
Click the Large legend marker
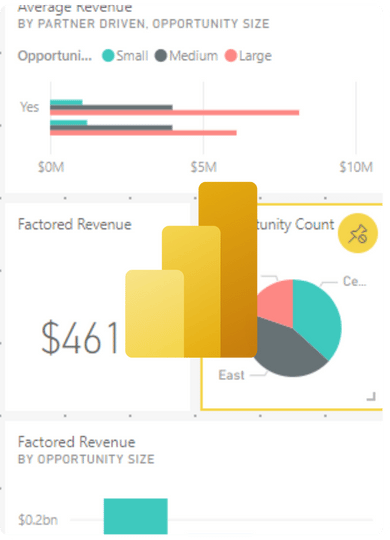click(231, 55)
